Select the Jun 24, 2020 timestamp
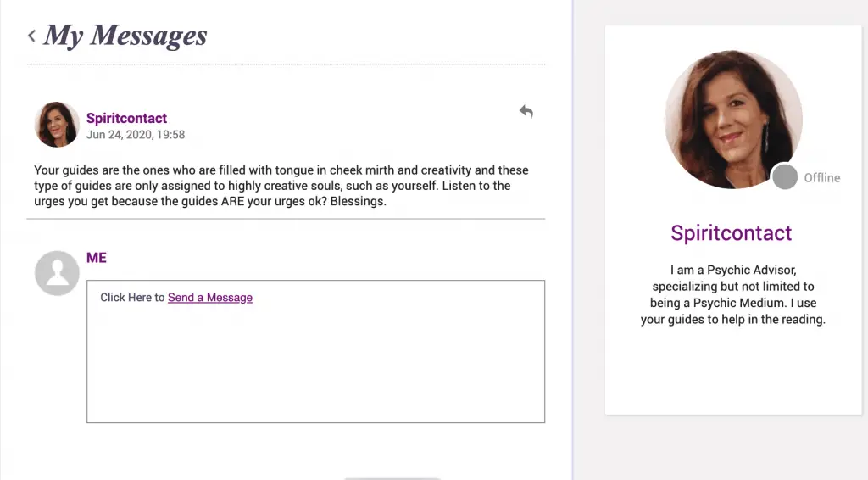 pyautogui.click(x=136, y=135)
